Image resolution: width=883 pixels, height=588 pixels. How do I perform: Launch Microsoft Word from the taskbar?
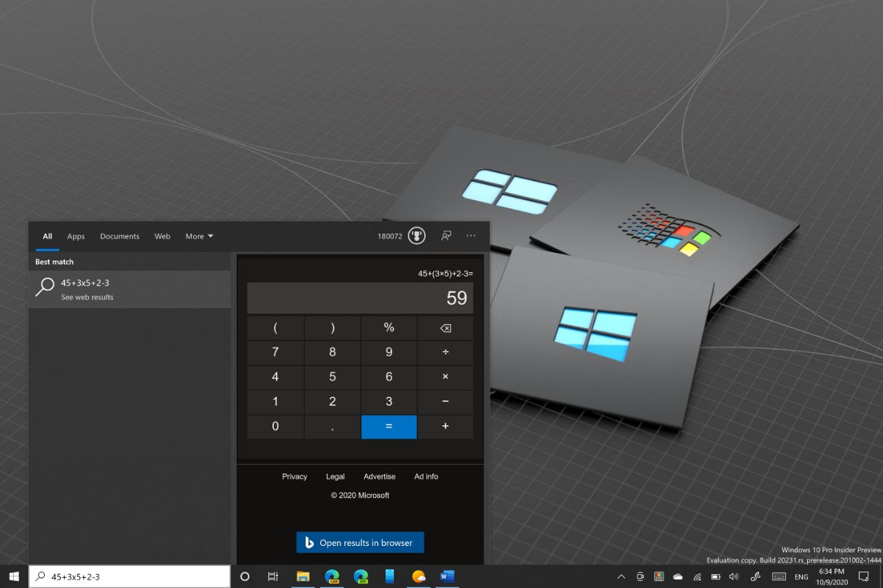448,576
